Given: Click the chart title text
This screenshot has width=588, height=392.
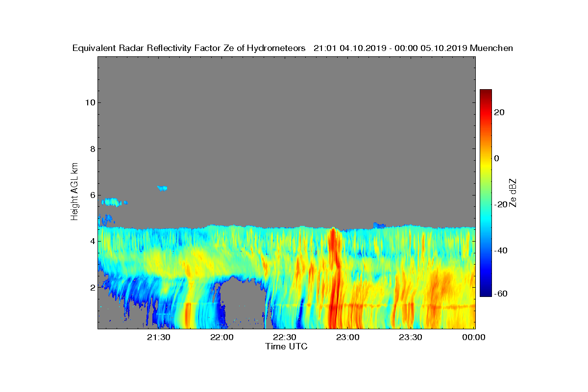Looking at the screenshot, I should click(293, 48).
